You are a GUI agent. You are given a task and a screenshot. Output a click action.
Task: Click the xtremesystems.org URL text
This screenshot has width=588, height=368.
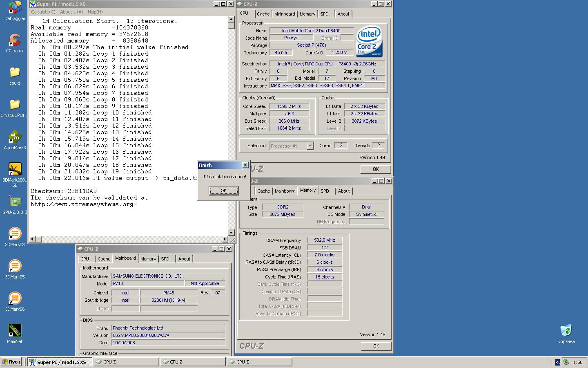[84, 204]
